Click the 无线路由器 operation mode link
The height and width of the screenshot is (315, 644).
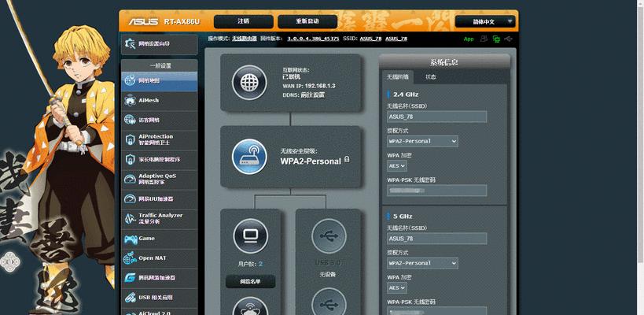click(x=245, y=39)
